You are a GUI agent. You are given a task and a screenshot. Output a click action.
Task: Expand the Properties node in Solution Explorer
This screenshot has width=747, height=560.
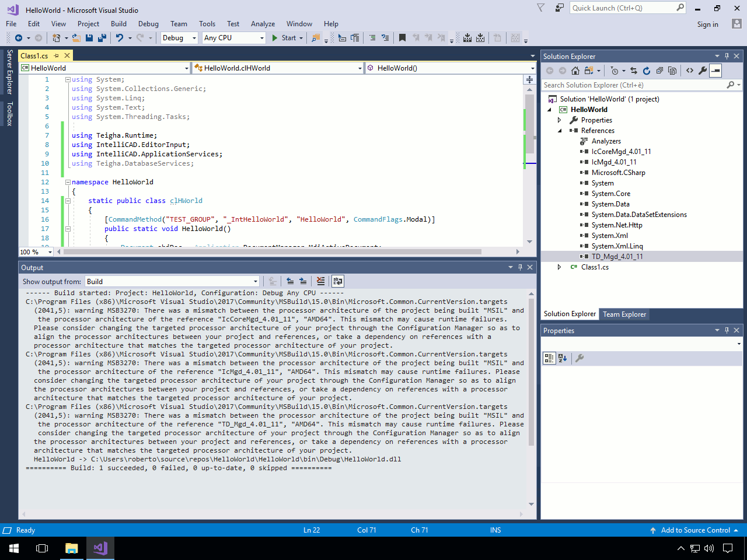point(559,120)
